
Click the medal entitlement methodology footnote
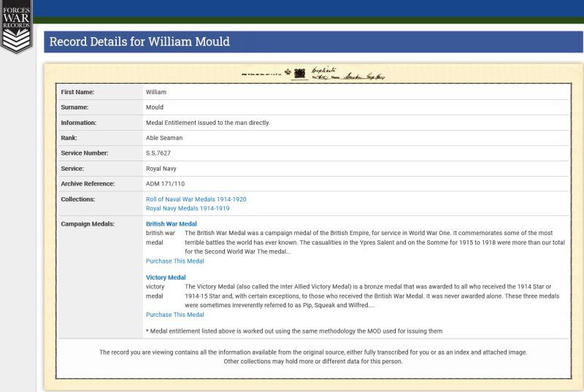coord(294,331)
